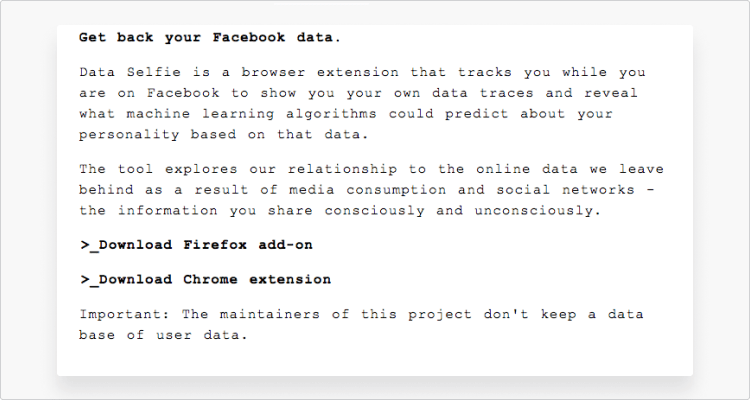This screenshot has height=400, width=750.
Task: Click the 'consciously and unconsciously' phrase
Action: click(463, 211)
